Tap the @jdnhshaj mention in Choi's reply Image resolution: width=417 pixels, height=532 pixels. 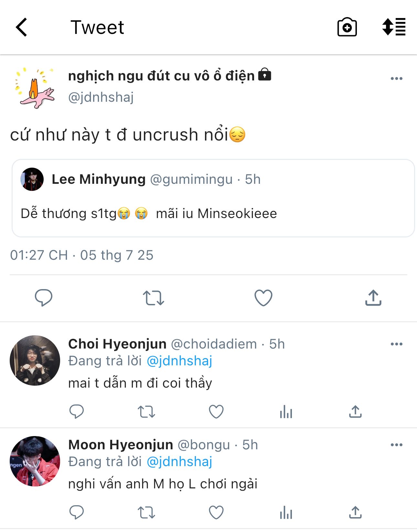click(x=179, y=361)
